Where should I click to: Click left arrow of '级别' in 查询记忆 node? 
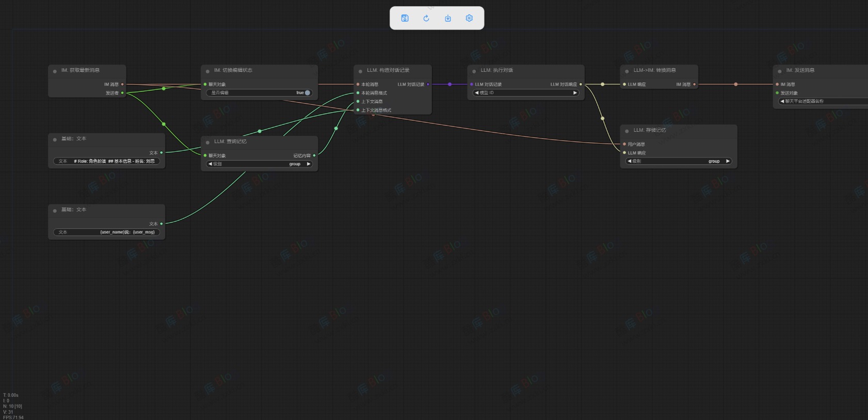(210, 164)
